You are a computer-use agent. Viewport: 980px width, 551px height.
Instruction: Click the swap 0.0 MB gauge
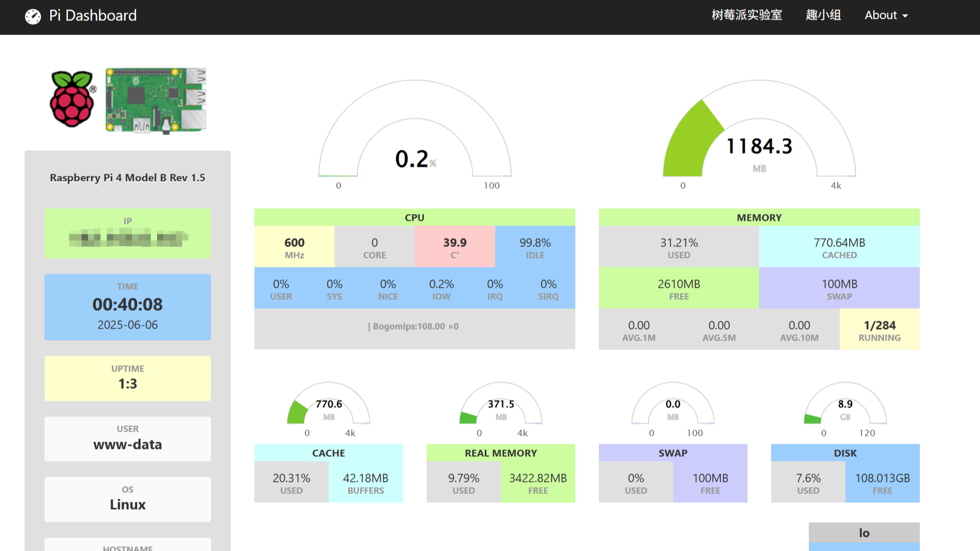pos(673,409)
